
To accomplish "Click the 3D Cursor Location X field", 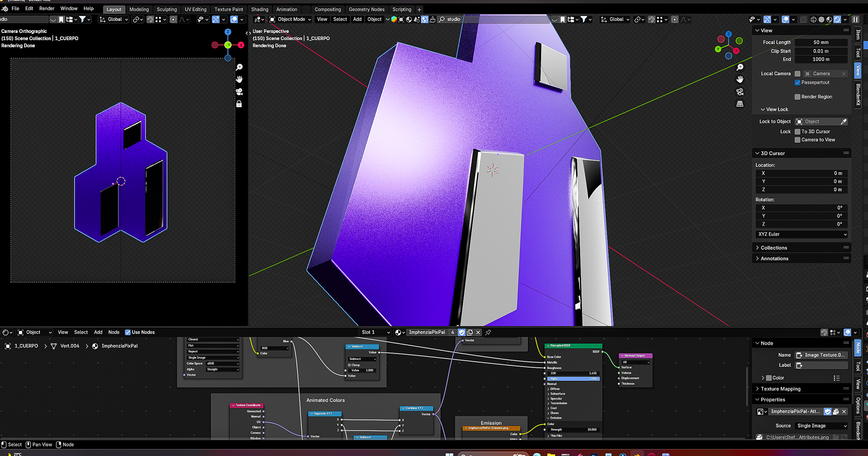I will [x=802, y=174].
